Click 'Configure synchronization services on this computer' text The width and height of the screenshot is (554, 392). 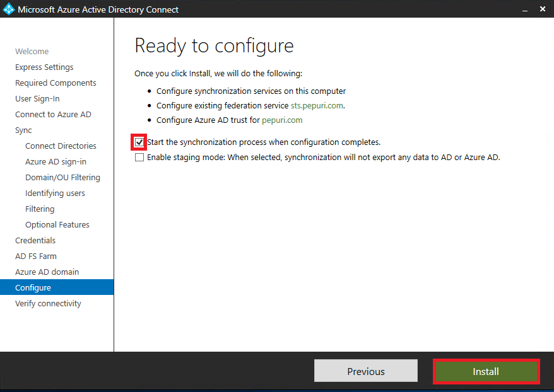click(251, 91)
